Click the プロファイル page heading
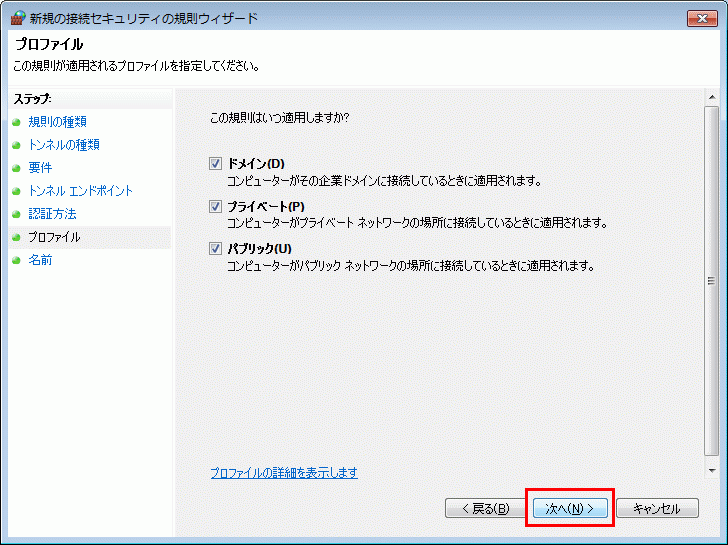Image resolution: width=728 pixels, height=545 pixels. [x=49, y=44]
